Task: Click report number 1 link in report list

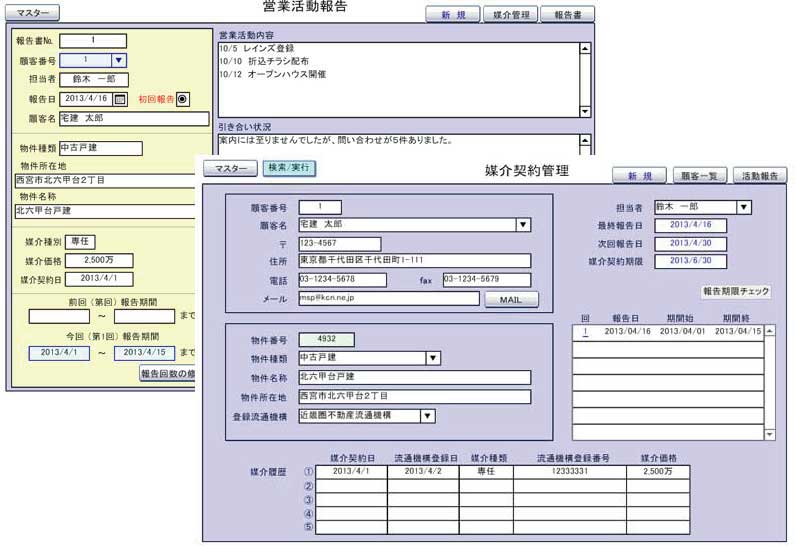Action: coord(585,332)
